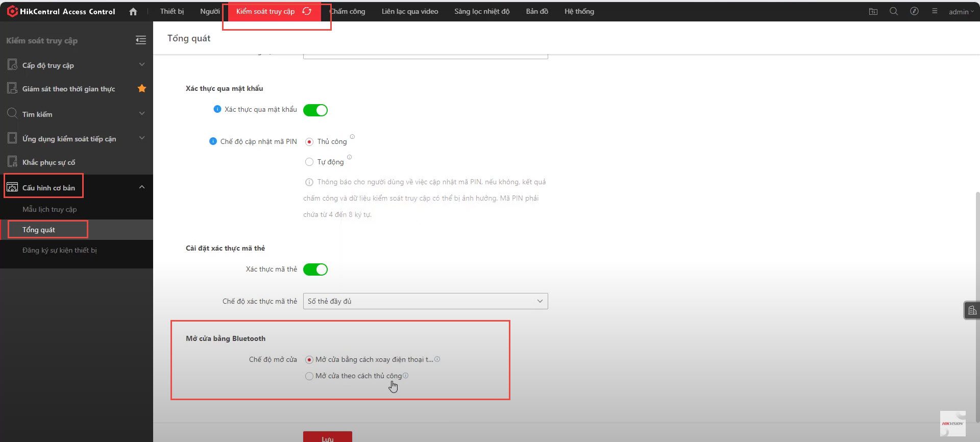Open the Hệ thống menu tab
Viewport: 980px width, 442px height.
pos(579,11)
